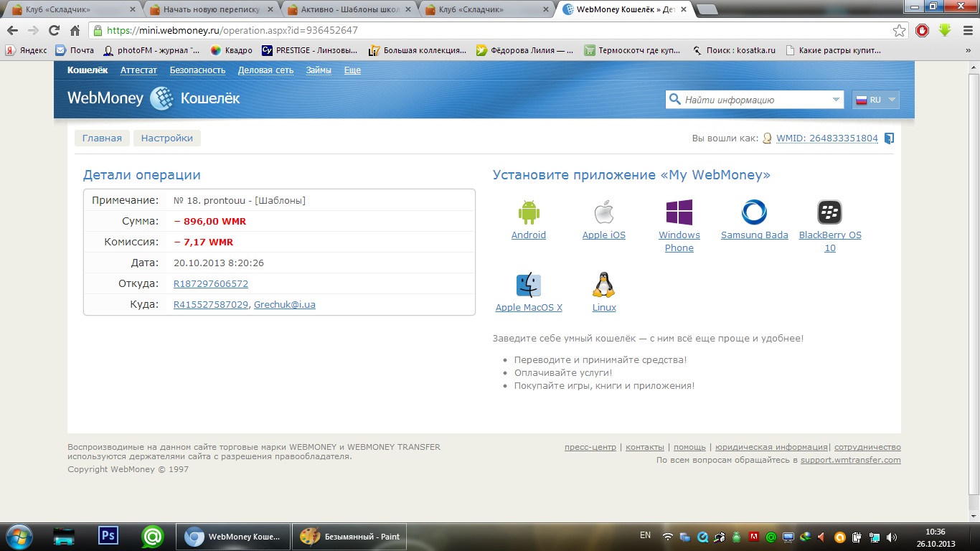Click the page vertical scrollbar

click(974, 283)
